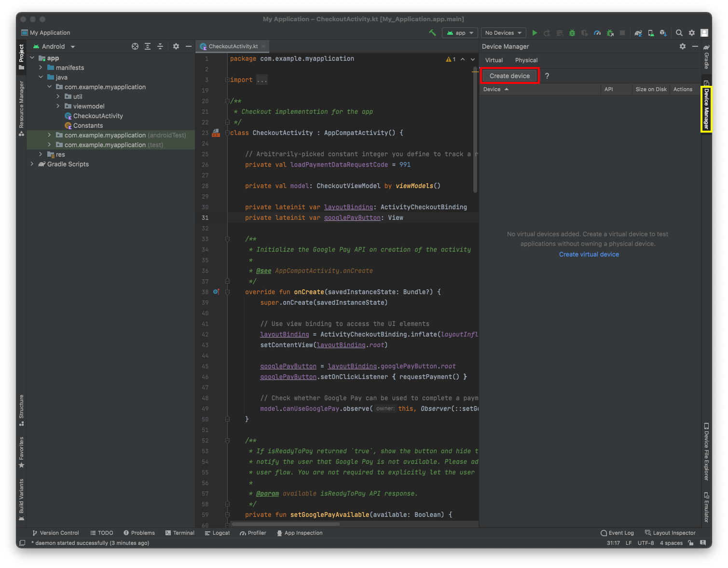The width and height of the screenshot is (728, 568).
Task: Open the app run configuration dropdown
Action: tap(460, 33)
